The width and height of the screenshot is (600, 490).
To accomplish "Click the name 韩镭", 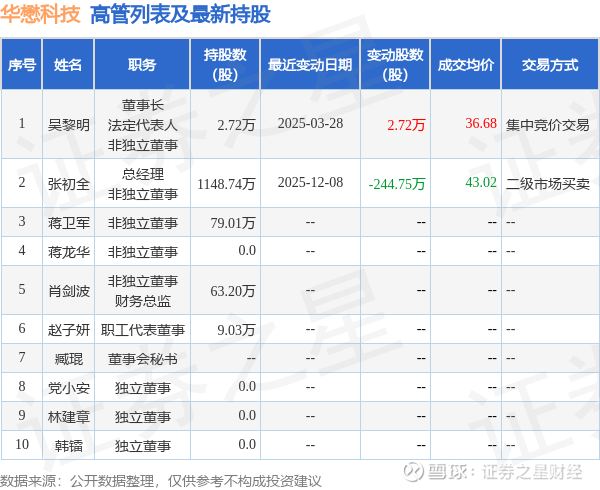I will 68,446.
